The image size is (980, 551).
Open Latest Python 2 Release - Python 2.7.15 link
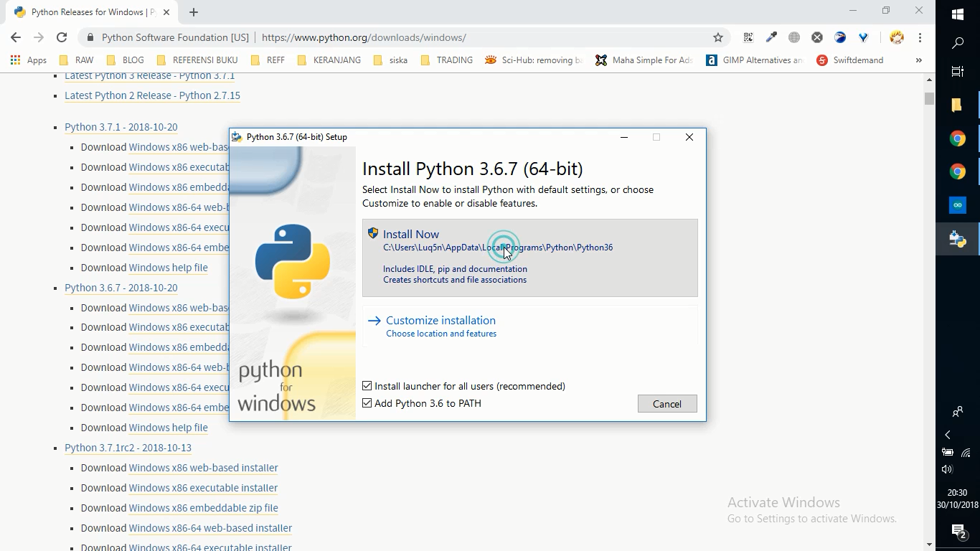[152, 95]
